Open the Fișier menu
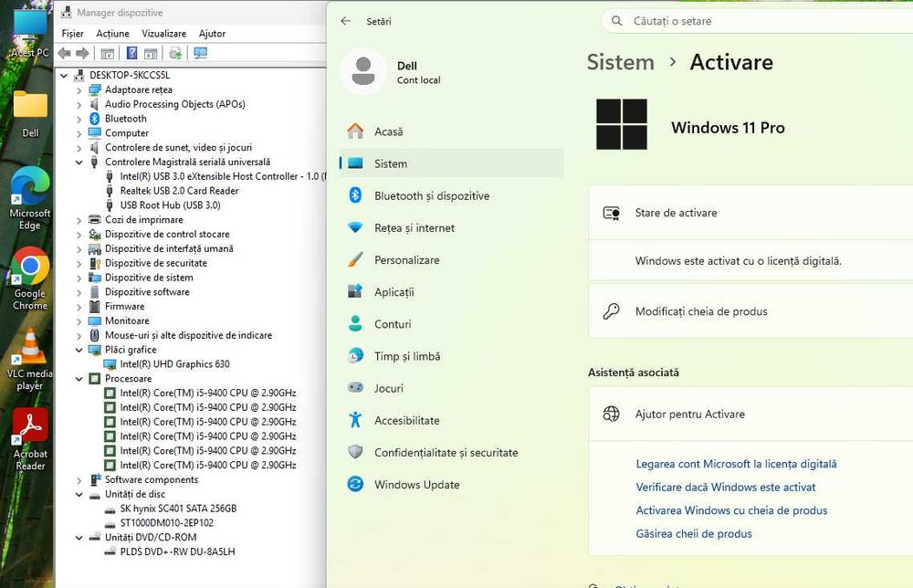The height and width of the screenshot is (588, 913). [73, 34]
